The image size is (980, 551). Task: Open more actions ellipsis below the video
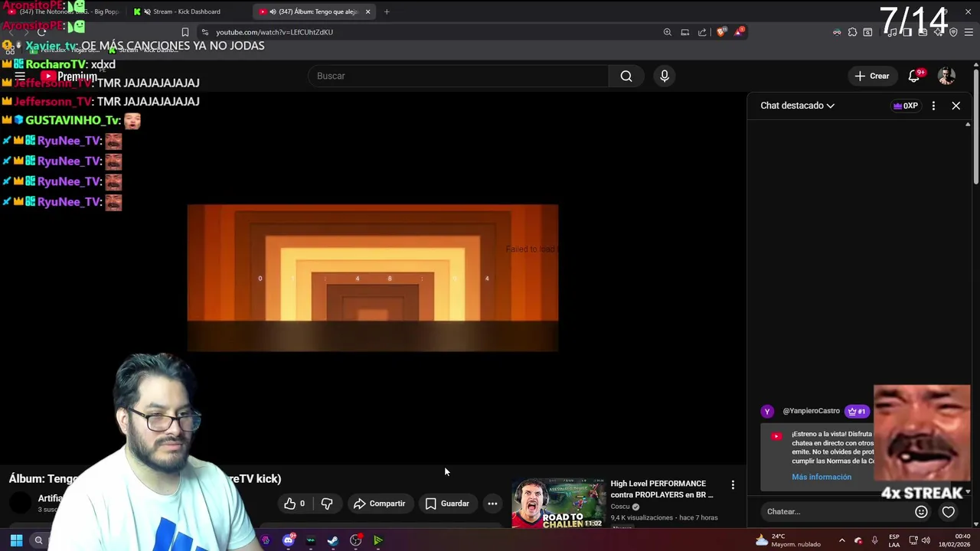[492, 504]
